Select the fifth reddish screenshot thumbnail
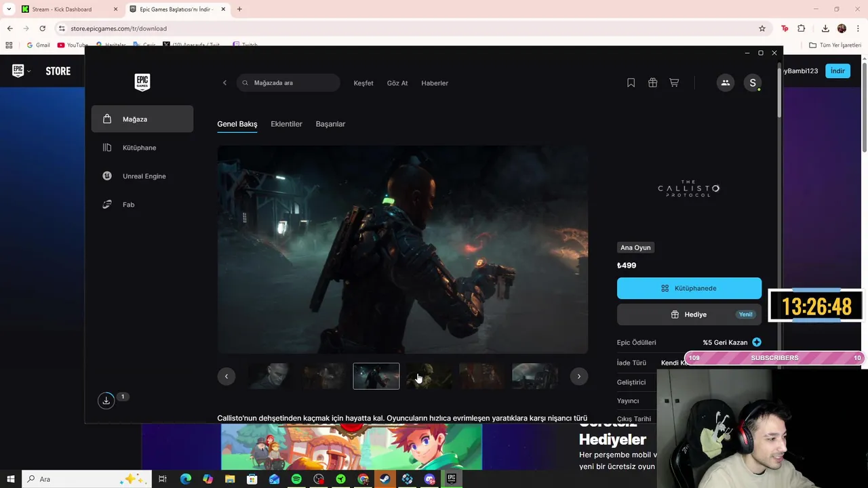The height and width of the screenshot is (488, 868). pos(482,376)
